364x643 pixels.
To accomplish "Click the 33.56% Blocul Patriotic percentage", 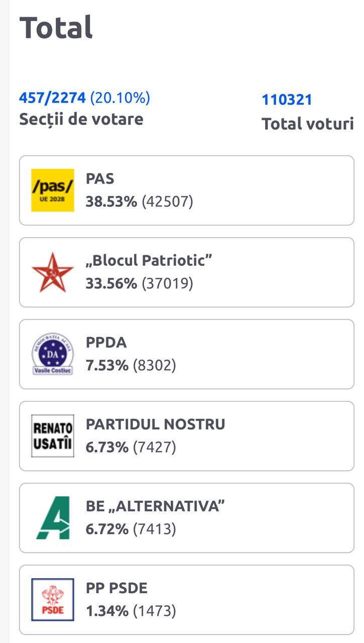I will [111, 283].
